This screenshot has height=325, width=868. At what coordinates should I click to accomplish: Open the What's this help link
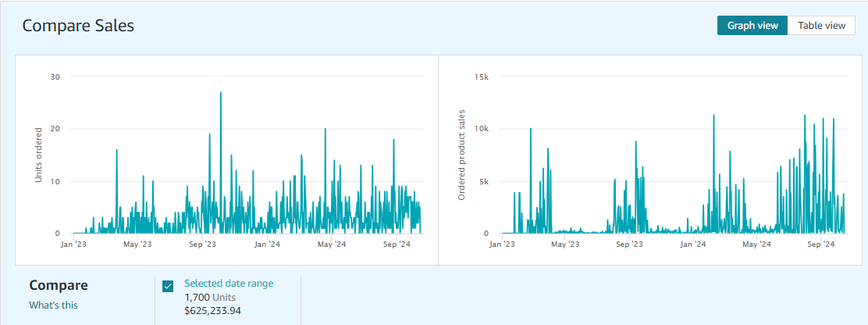pos(53,305)
